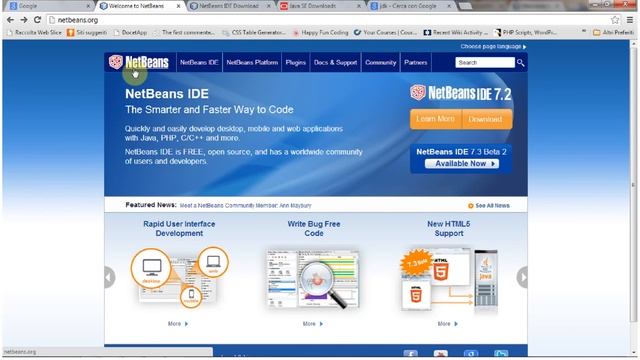The image size is (640, 360).
Task: Open the Plugins menu item
Action: pos(296,62)
